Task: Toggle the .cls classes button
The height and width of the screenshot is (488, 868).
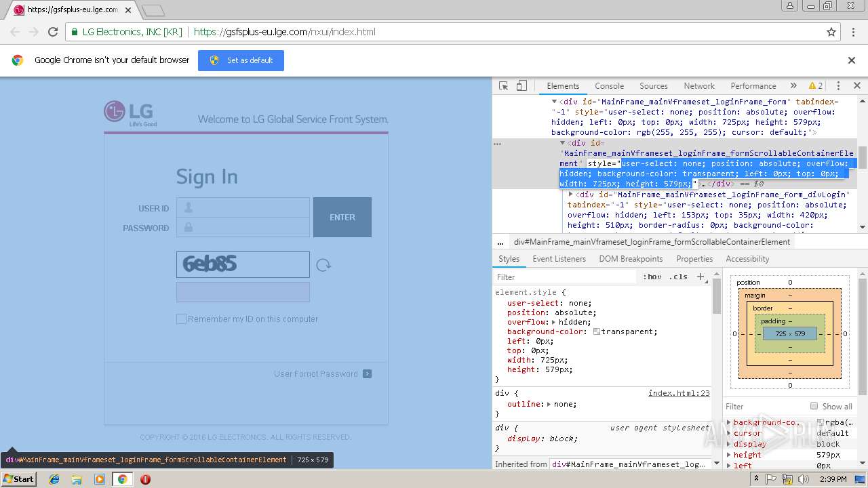Action: tap(678, 277)
